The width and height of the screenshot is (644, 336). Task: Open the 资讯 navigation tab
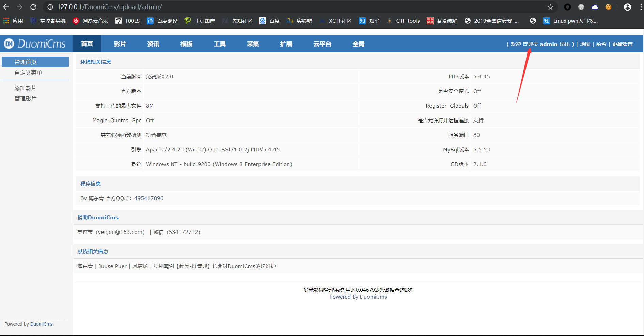(153, 44)
